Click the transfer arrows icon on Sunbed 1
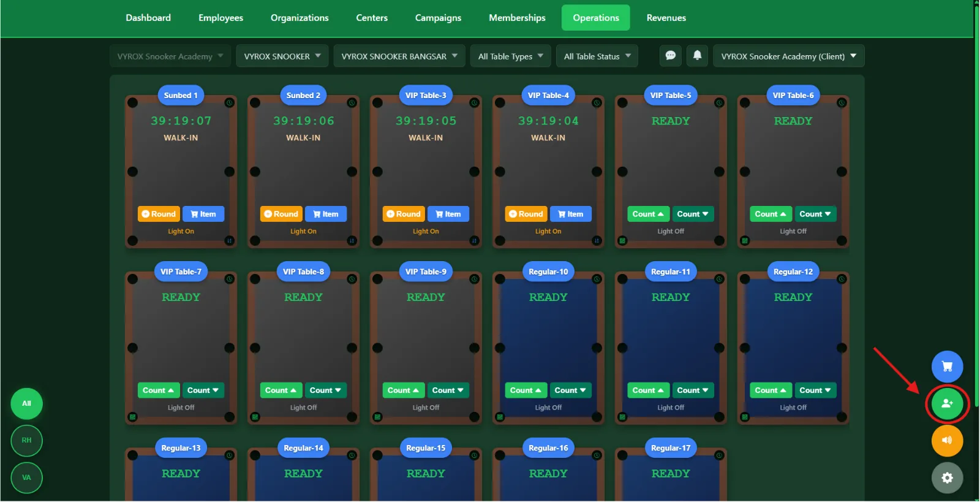Viewport: 980px width, 502px height. [x=229, y=241]
